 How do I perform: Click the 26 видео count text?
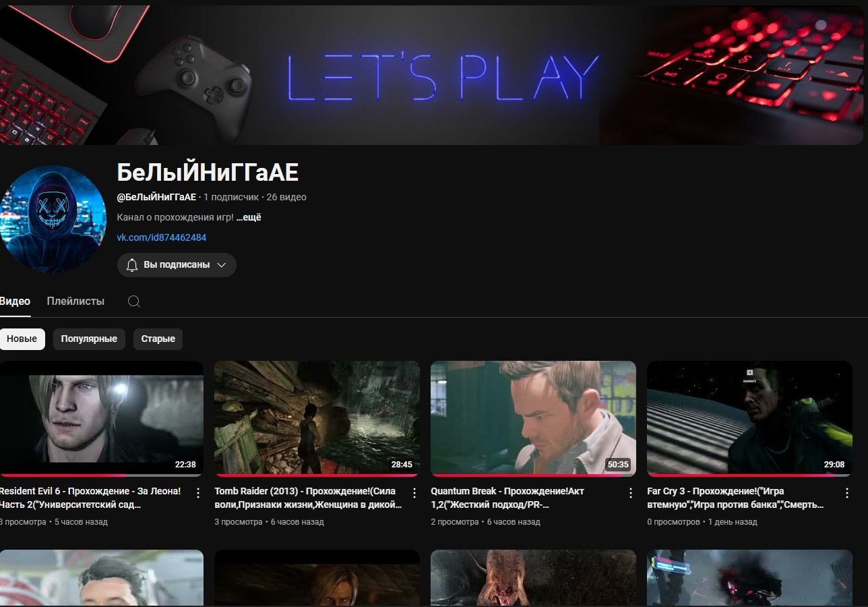[x=286, y=197]
